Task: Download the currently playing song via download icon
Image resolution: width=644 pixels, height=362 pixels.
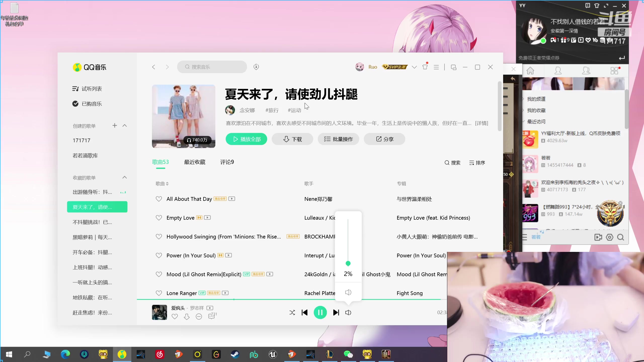Action: pyautogui.click(x=187, y=316)
